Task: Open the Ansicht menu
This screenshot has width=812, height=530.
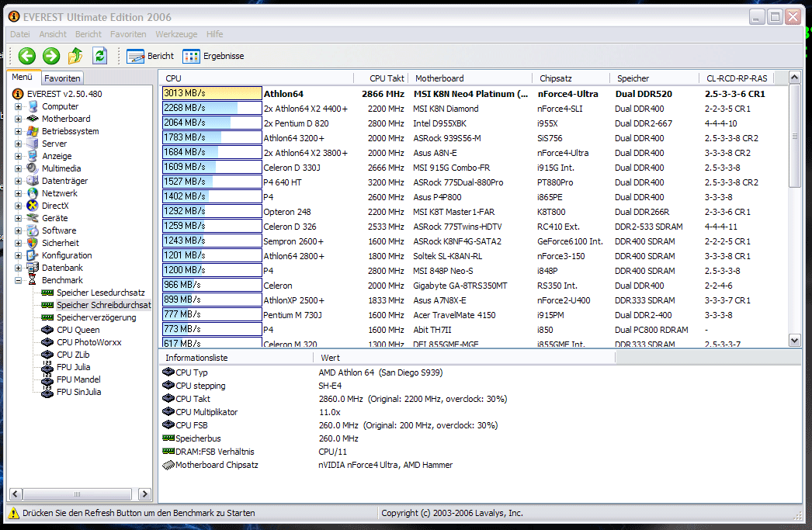Action: coord(53,34)
